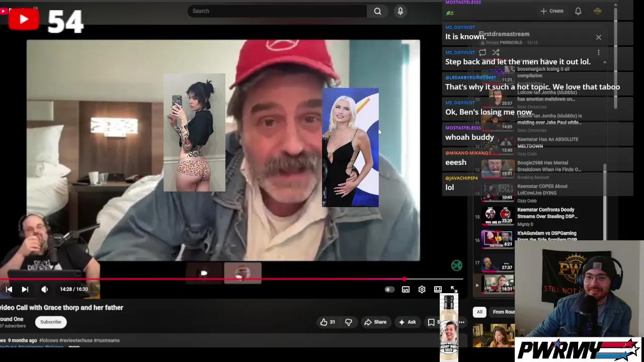Play 'Keemstar COPES About LolCowLive DYING'
This screenshot has height=362, width=644.
(x=542, y=190)
